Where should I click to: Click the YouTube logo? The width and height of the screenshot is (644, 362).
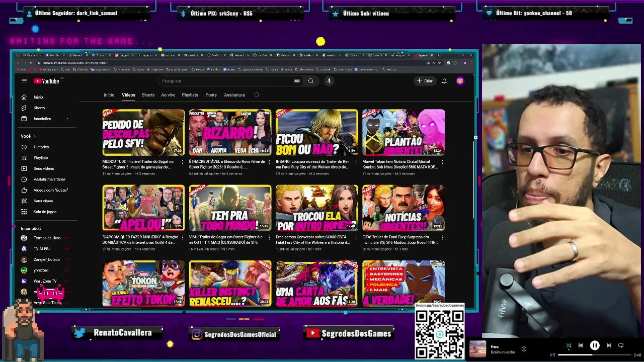click(47, 81)
